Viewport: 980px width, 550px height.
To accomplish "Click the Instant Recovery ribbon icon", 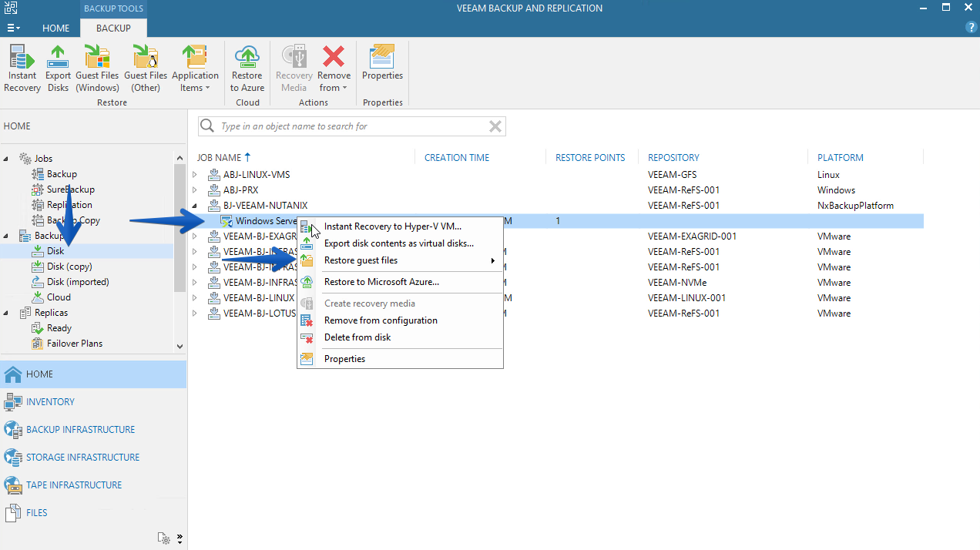I will click(22, 68).
